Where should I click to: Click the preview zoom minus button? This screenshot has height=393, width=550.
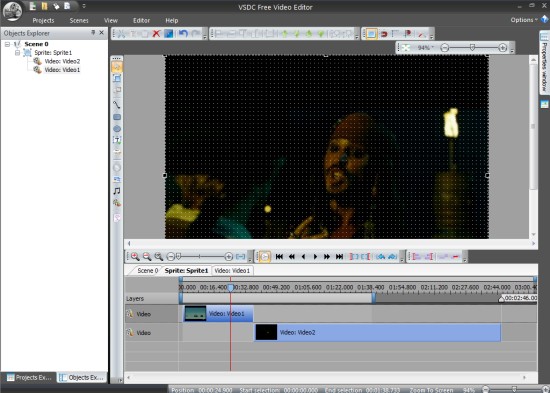coord(444,48)
